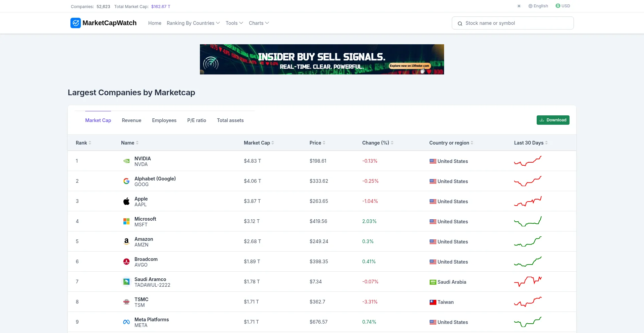Click the 2.03% change value
Image resolution: width=644 pixels, height=333 pixels.
(369, 221)
